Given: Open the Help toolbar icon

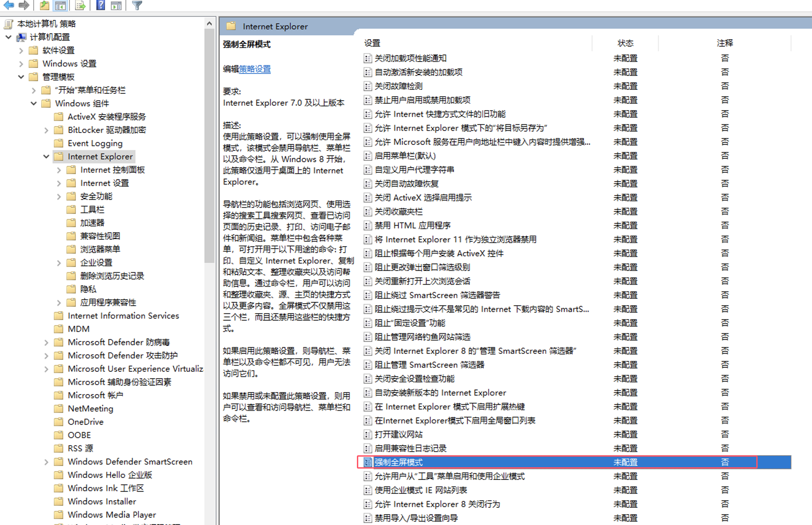Looking at the screenshot, I should pyautogui.click(x=101, y=5).
